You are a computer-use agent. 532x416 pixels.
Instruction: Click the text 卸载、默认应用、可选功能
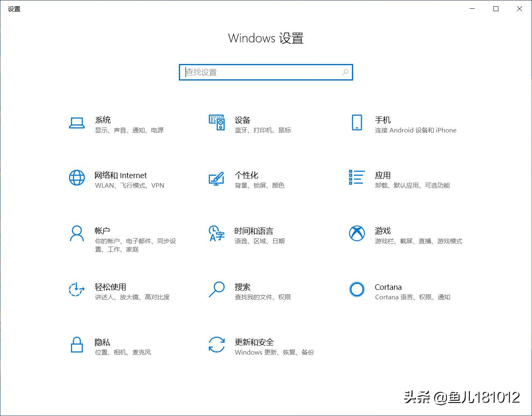point(412,186)
